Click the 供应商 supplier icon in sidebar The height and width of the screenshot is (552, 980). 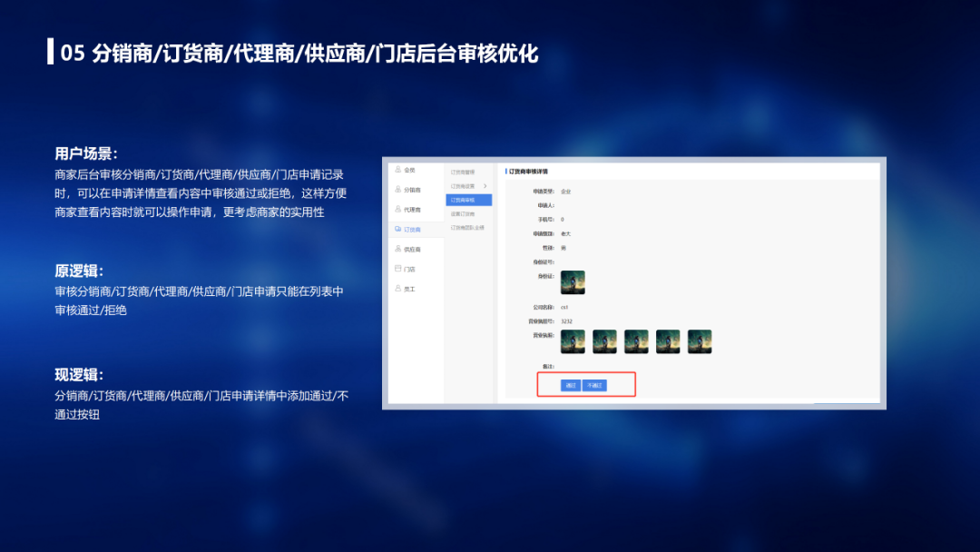pos(397,249)
